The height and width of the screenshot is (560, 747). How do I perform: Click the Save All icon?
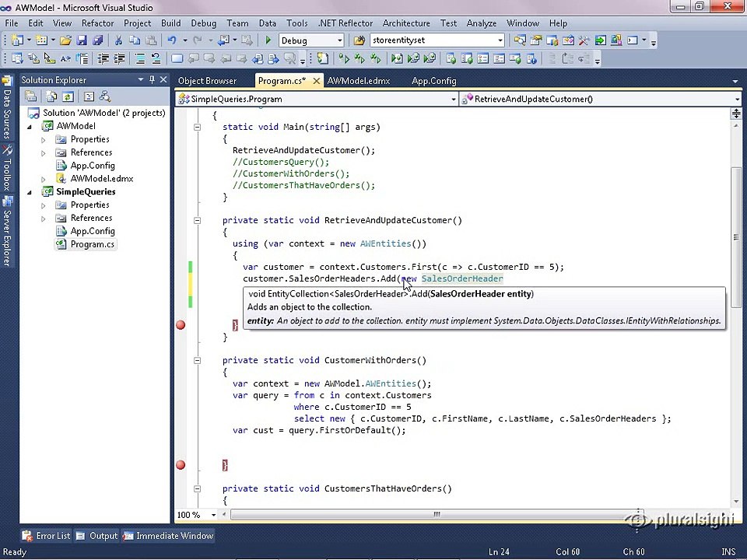(x=98, y=40)
